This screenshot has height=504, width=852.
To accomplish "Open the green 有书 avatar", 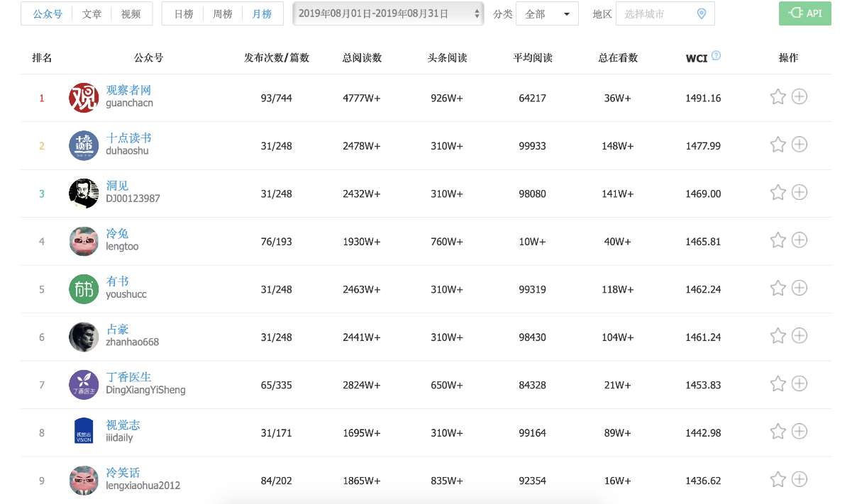I will click(84, 289).
